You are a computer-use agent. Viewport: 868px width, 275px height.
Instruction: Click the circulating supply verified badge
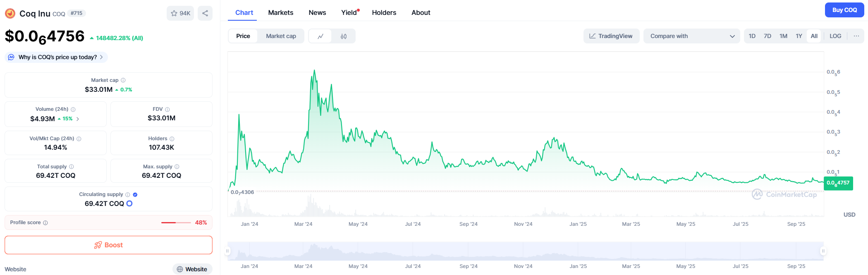click(x=135, y=195)
